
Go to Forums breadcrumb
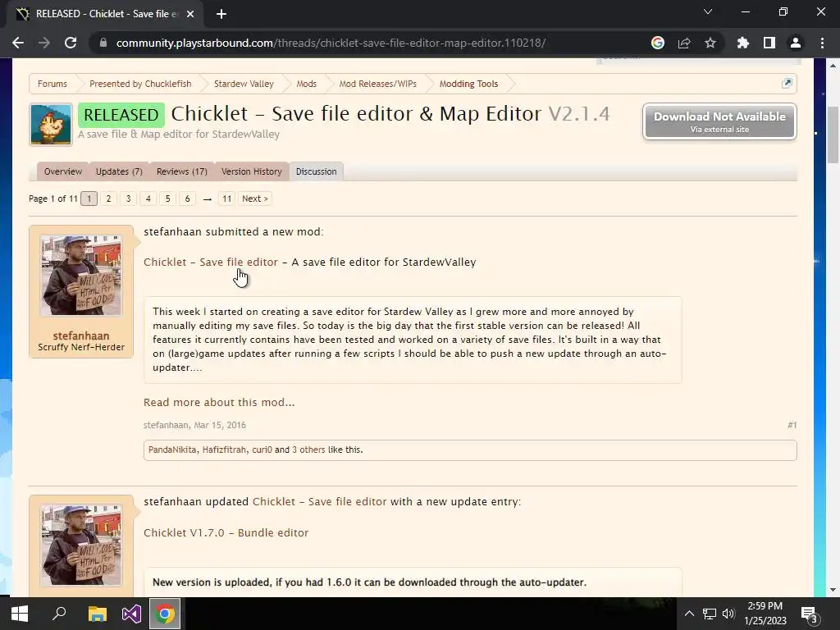[x=52, y=84]
